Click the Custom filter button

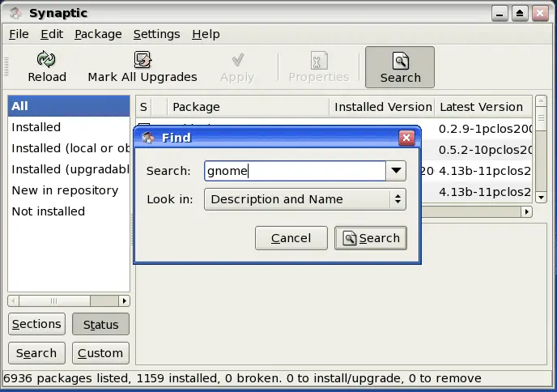[101, 353]
